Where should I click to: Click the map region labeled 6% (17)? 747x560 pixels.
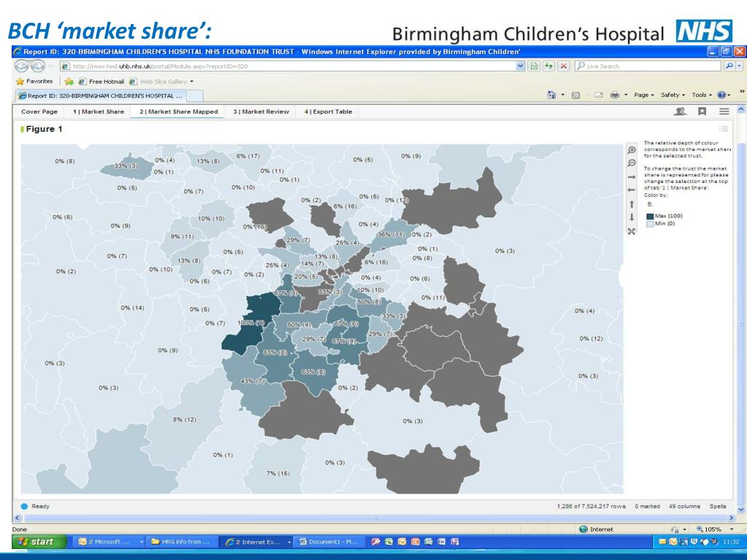click(x=248, y=156)
